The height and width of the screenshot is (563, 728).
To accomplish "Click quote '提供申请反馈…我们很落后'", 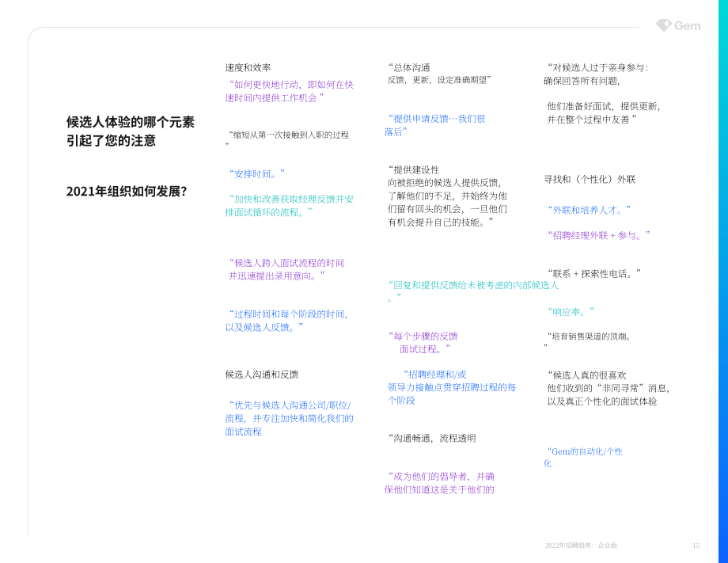I will pyautogui.click(x=434, y=125).
